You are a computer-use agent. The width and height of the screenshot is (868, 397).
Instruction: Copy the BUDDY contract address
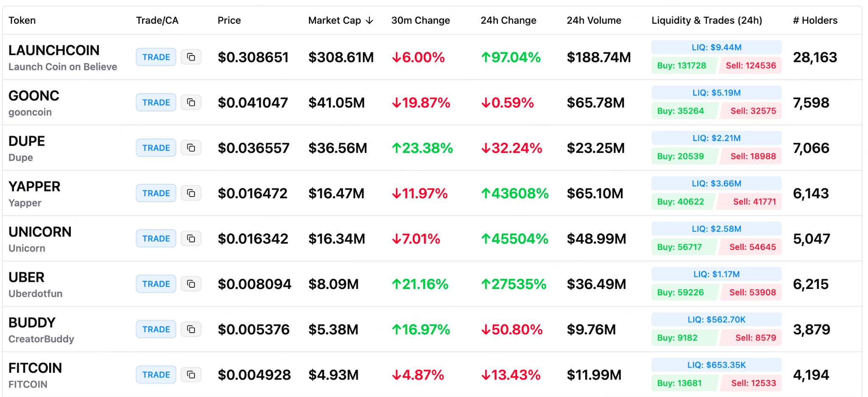[x=191, y=329]
